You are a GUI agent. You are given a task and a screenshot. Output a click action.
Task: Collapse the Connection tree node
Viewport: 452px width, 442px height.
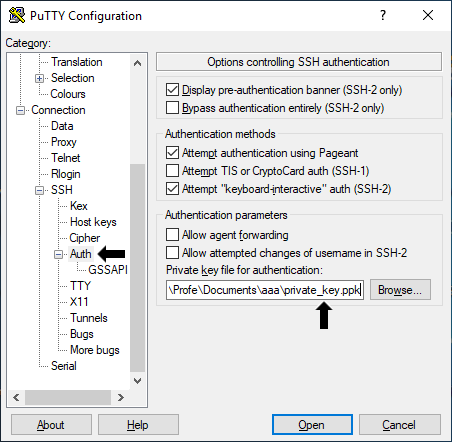pos(20,110)
